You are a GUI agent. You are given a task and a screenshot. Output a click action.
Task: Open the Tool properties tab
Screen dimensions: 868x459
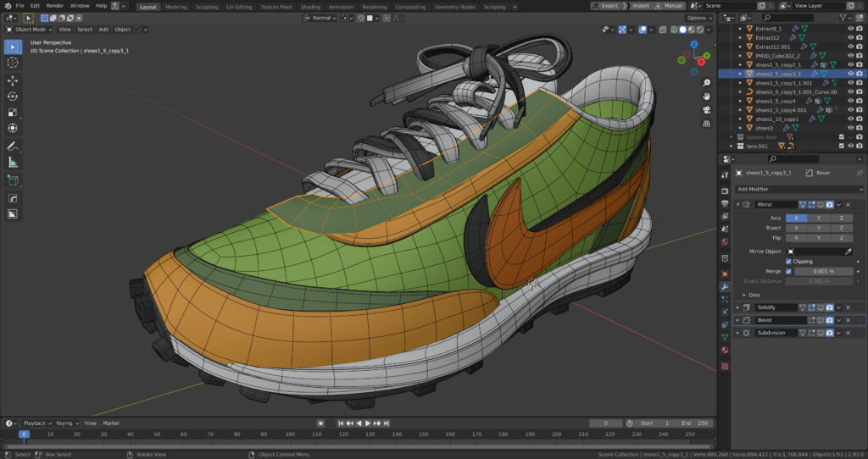coord(725,174)
